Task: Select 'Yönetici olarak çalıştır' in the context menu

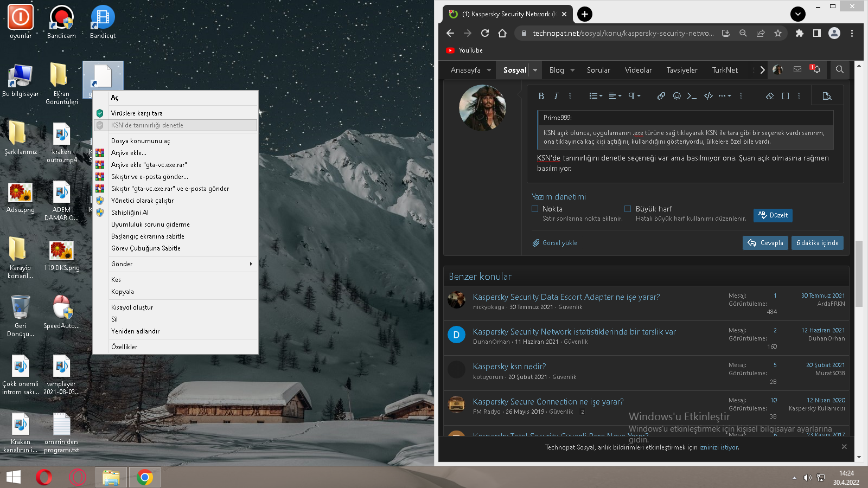Action: (175, 201)
